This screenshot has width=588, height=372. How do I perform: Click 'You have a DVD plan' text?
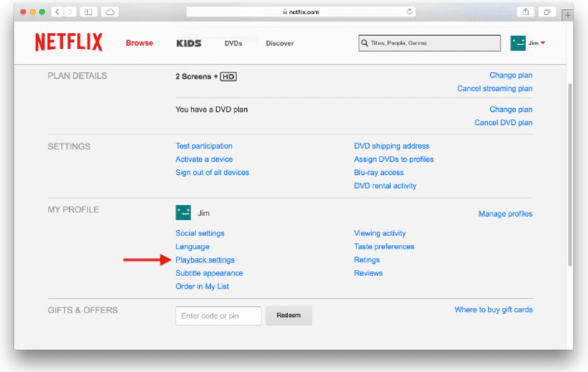[x=212, y=110]
